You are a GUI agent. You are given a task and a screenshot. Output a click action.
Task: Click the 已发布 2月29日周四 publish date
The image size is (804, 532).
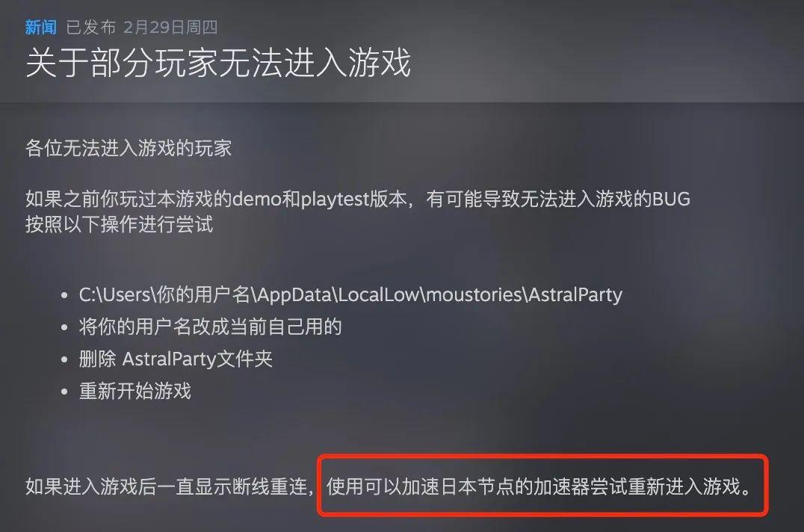tap(142, 27)
